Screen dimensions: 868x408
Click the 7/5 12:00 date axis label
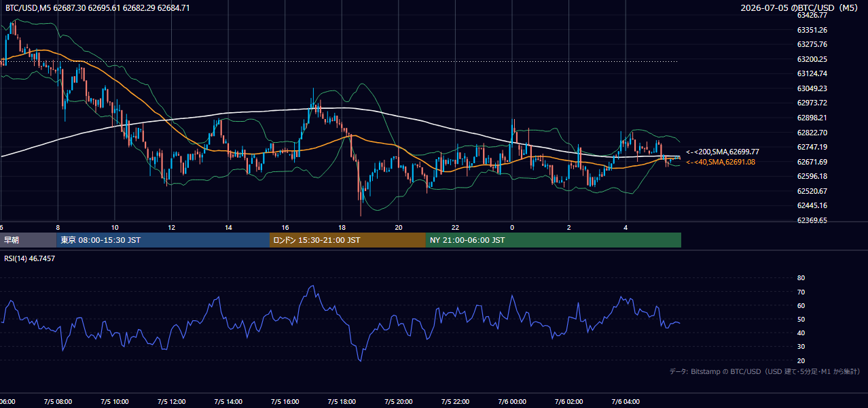172,402
